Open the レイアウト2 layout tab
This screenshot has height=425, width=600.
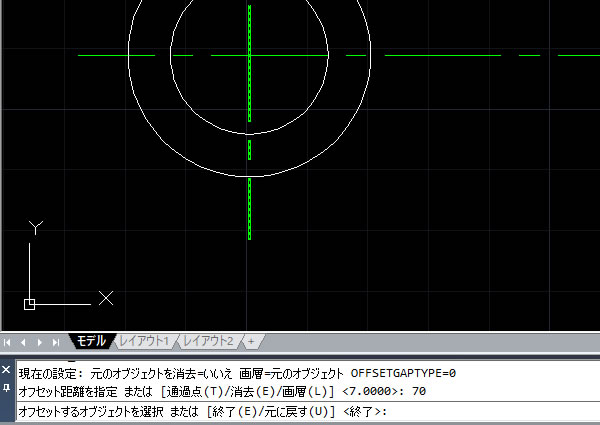209,341
